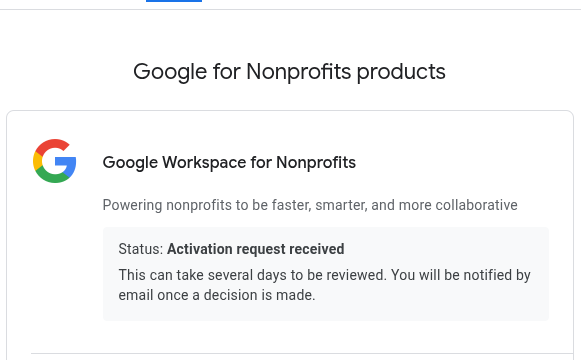Image resolution: width=581 pixels, height=360 pixels.
Task: Open the Google Workspace for Nonprofits title
Action: [229, 163]
